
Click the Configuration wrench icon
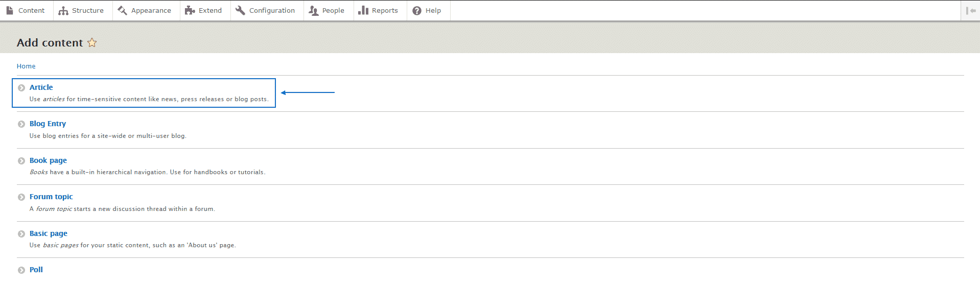click(240, 10)
